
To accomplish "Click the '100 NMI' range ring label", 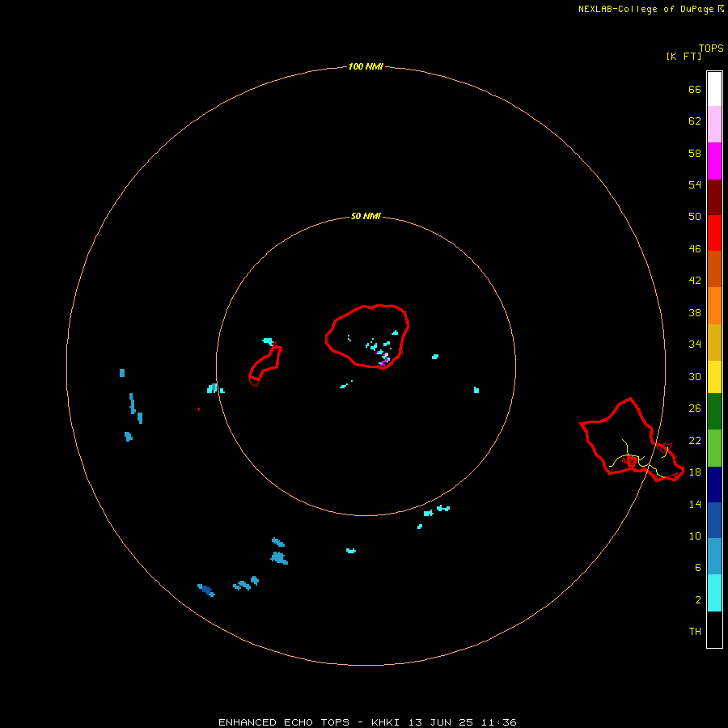I will click(366, 67).
